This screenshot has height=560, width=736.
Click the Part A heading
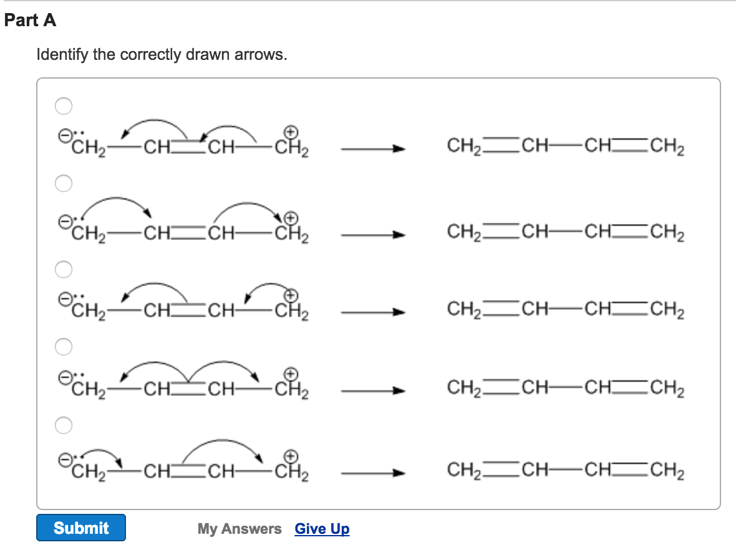(30, 20)
